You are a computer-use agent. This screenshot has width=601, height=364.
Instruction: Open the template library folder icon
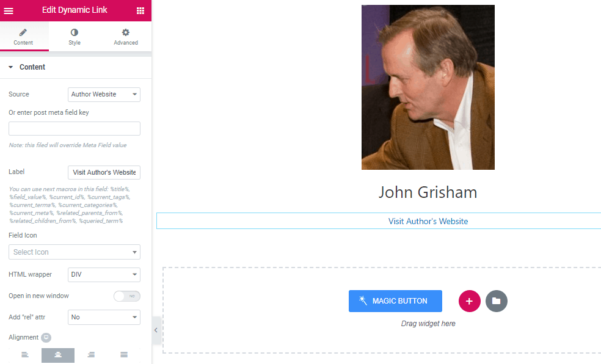496,301
